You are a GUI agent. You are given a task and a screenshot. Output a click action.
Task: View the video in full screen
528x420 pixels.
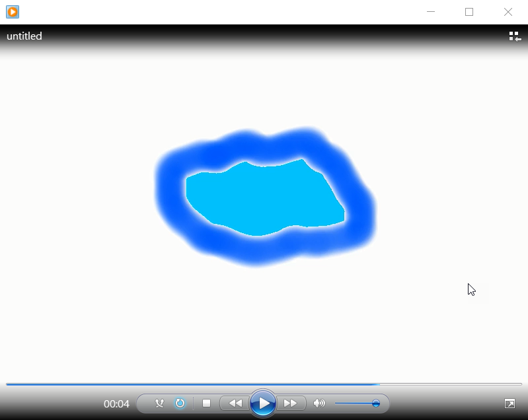click(x=509, y=403)
